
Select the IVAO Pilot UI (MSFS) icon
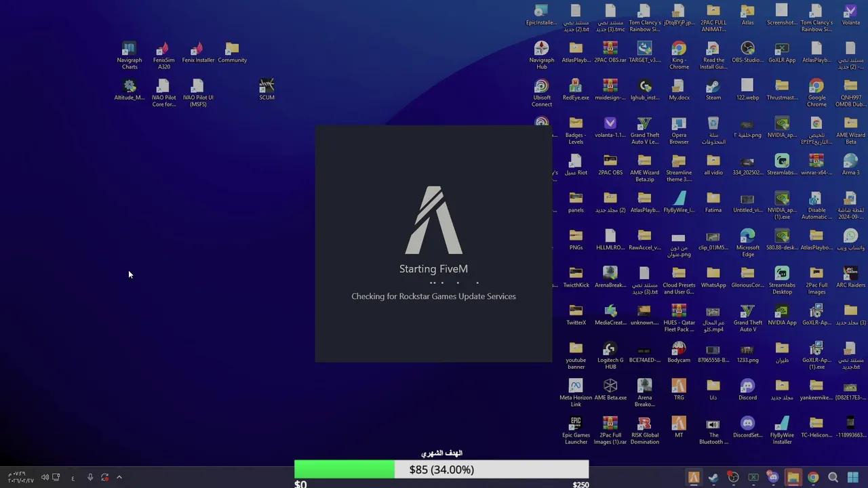(x=198, y=93)
